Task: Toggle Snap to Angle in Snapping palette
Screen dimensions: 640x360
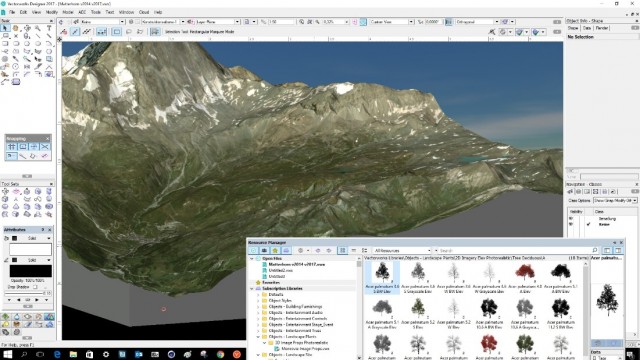Action: [x=34, y=147]
